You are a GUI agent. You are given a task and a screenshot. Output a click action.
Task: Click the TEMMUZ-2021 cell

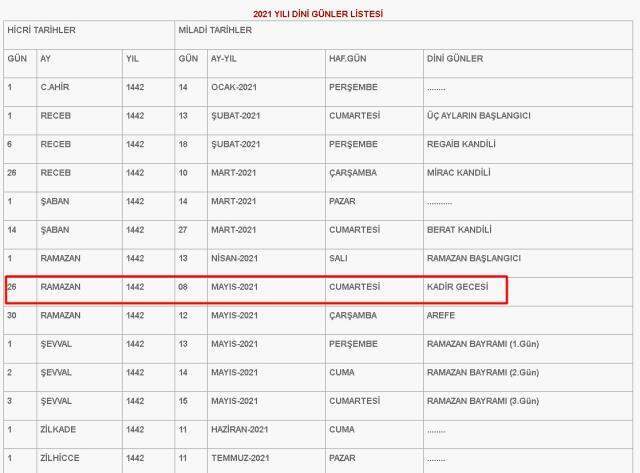(x=266, y=461)
